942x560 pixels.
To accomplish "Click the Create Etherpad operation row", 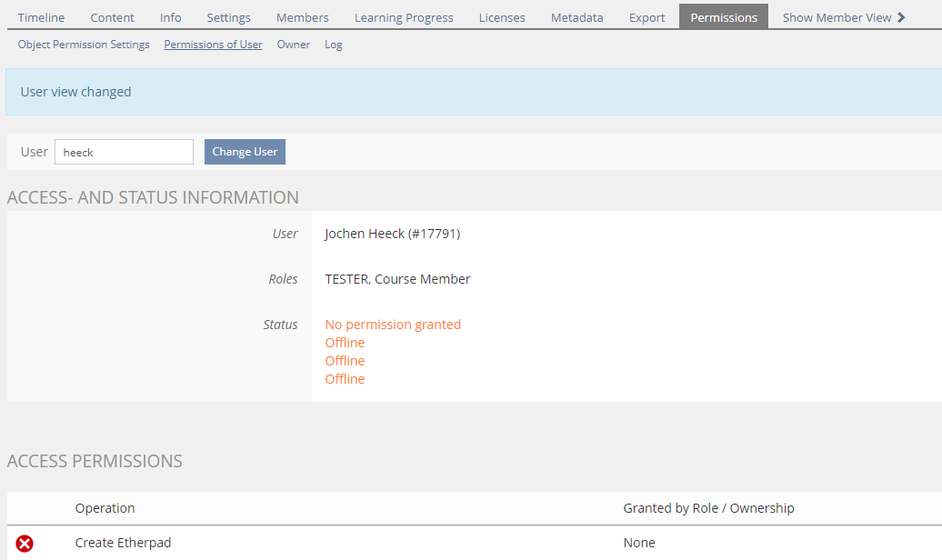I will [123, 543].
